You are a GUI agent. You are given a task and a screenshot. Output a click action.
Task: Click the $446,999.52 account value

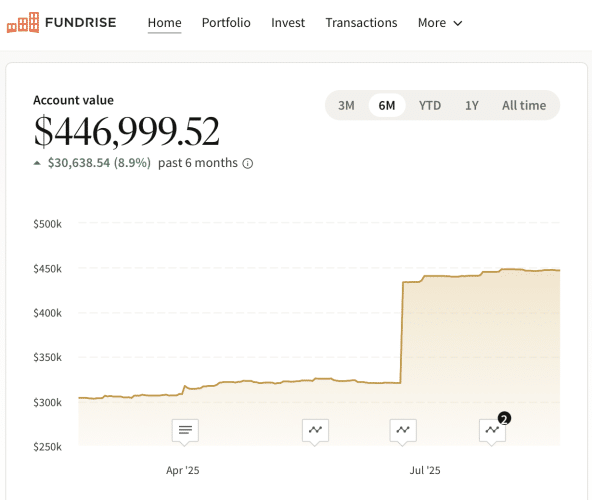(126, 131)
